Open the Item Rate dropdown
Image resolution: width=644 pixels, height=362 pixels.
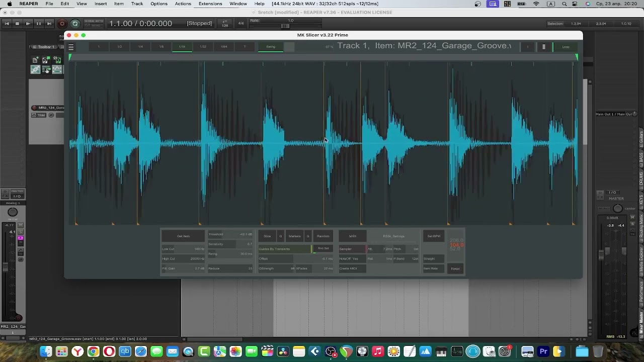tap(434, 268)
